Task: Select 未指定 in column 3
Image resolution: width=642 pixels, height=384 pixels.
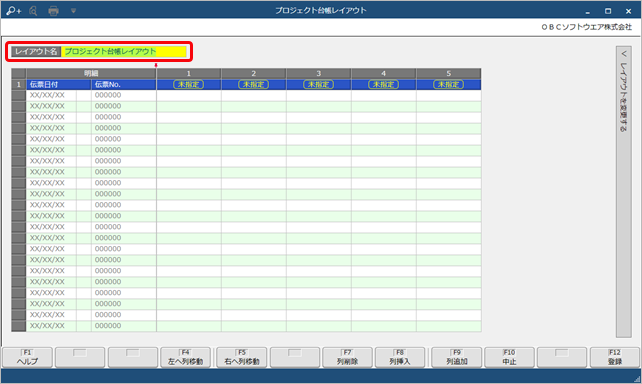Action: [x=319, y=84]
